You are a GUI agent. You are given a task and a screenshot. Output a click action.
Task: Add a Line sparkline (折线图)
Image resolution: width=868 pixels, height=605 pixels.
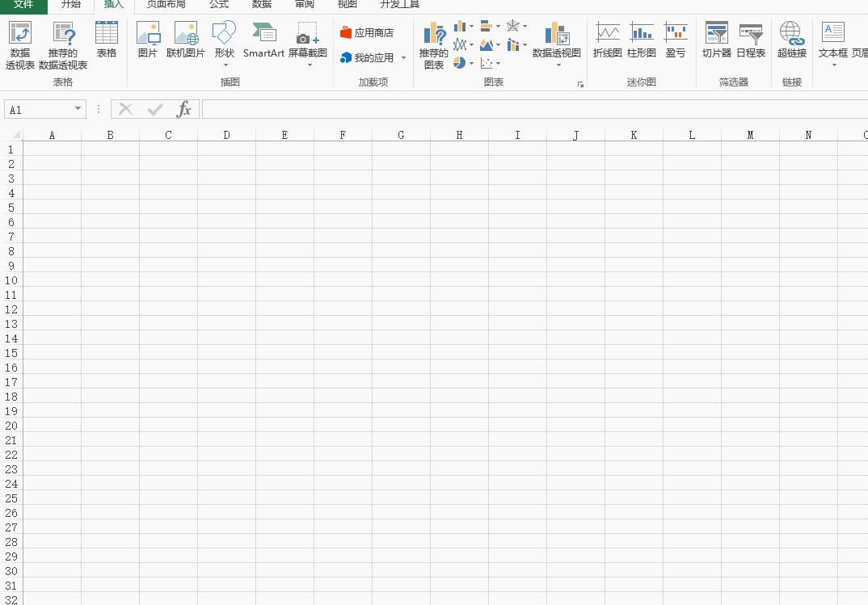coord(607,40)
